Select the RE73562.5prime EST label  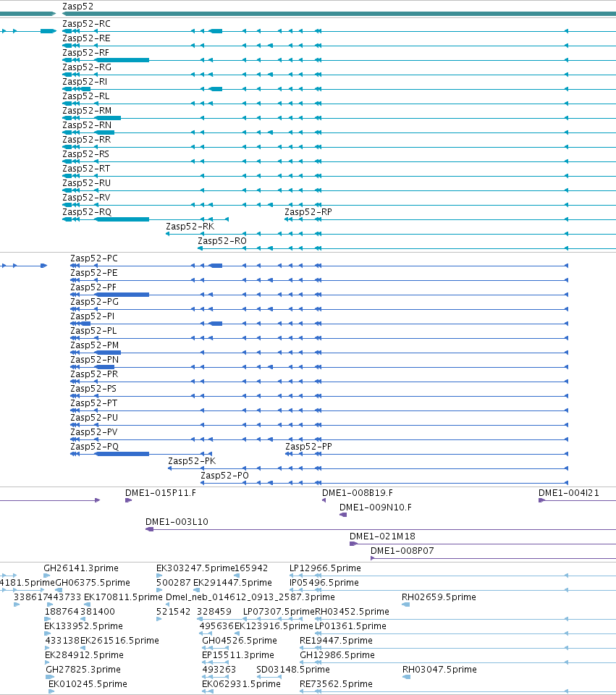pos(337,684)
